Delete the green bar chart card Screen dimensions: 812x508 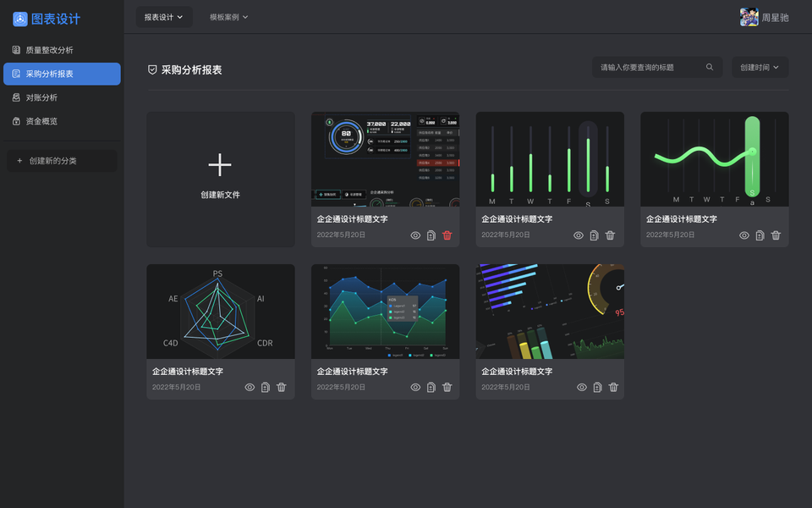610,235
